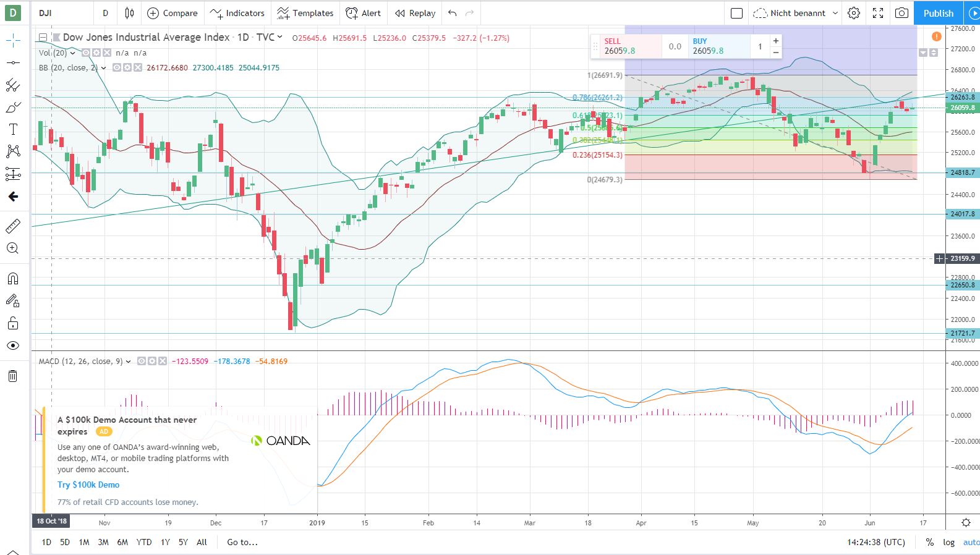Screen dimensions: 980x555
Task: Select the crosshair cursor tool
Action: 13,41
